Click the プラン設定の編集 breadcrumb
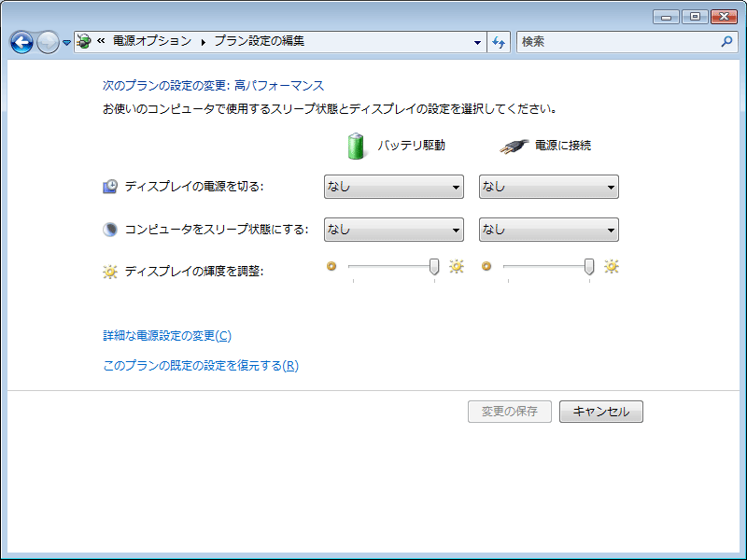Image resolution: width=747 pixels, height=560 pixels. 260,41
